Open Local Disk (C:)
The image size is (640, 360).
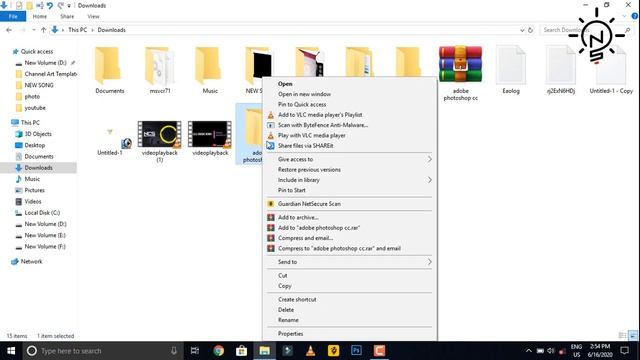pos(42,213)
